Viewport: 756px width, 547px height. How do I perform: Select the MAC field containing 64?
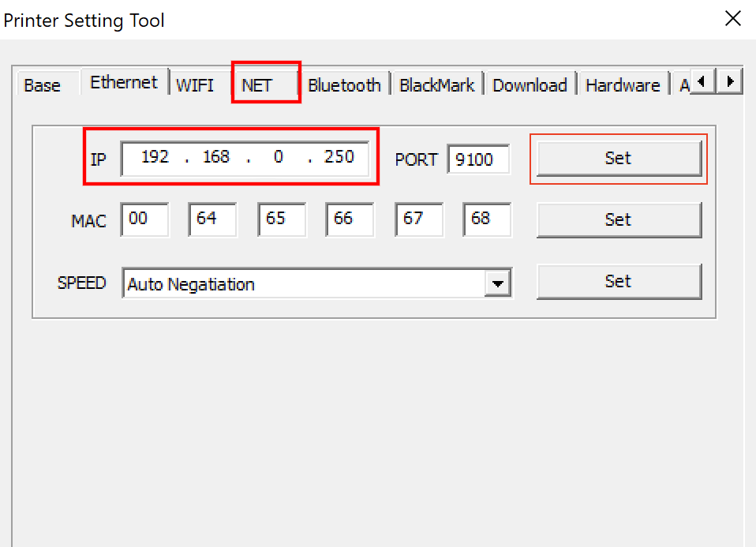[212, 219]
